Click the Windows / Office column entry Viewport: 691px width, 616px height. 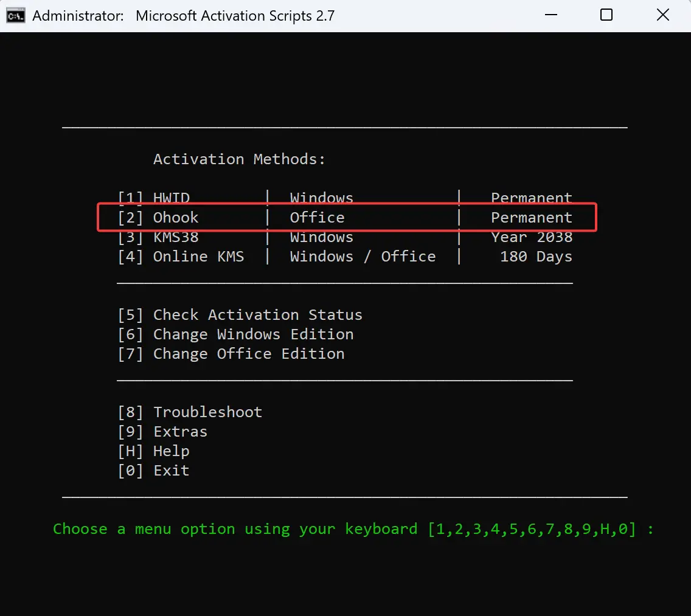365,256
